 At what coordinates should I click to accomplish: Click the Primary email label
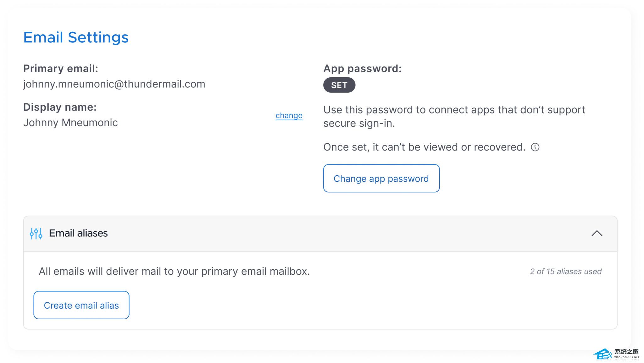click(x=61, y=69)
